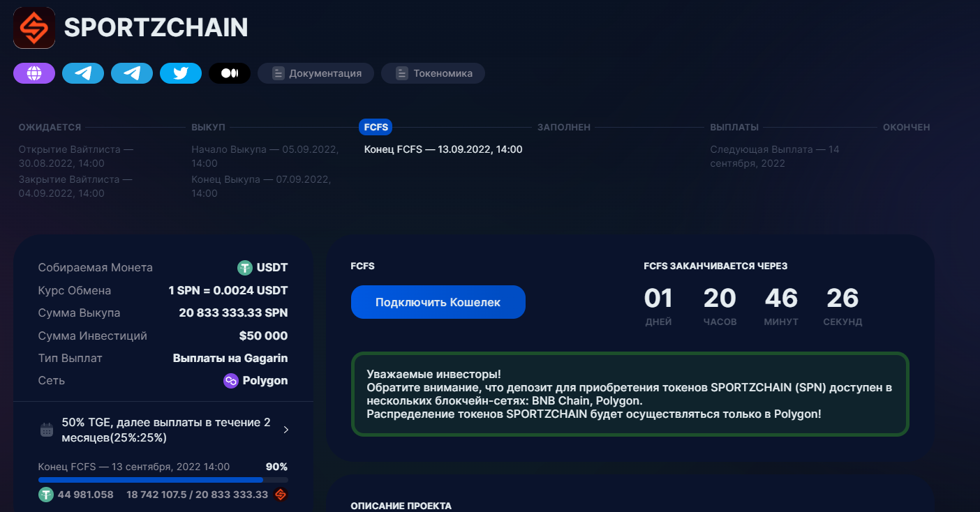This screenshot has height=512, width=980.
Task: Click the SPORTZCHAIN page title
Action: 156,28
